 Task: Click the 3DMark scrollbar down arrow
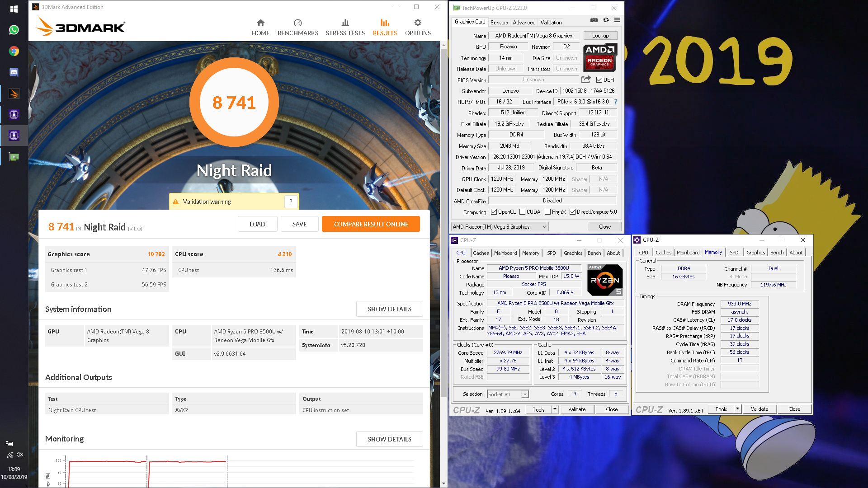click(443, 483)
